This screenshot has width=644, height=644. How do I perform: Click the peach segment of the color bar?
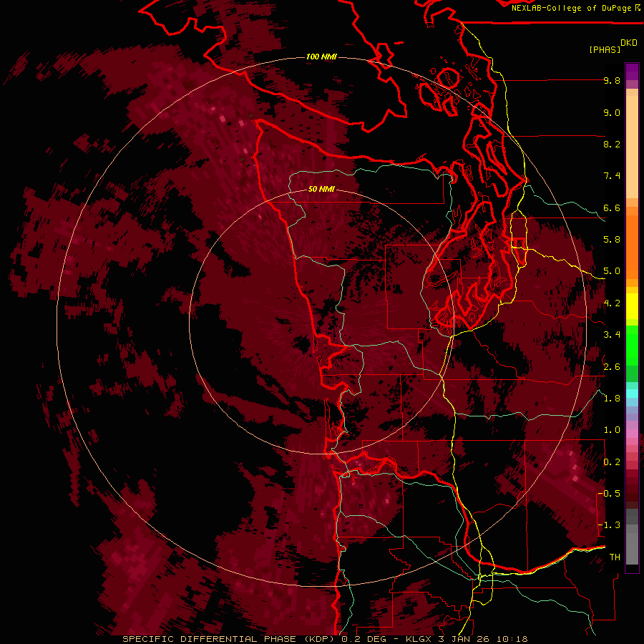click(x=632, y=147)
